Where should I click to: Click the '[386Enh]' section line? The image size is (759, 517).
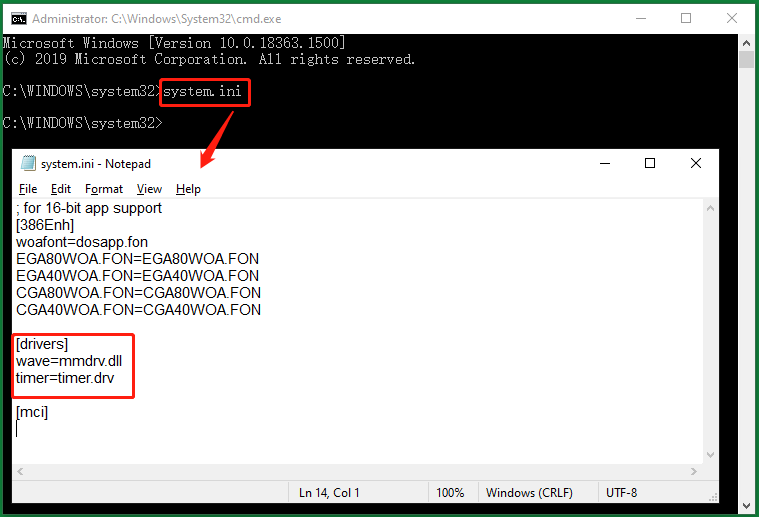coord(45,225)
